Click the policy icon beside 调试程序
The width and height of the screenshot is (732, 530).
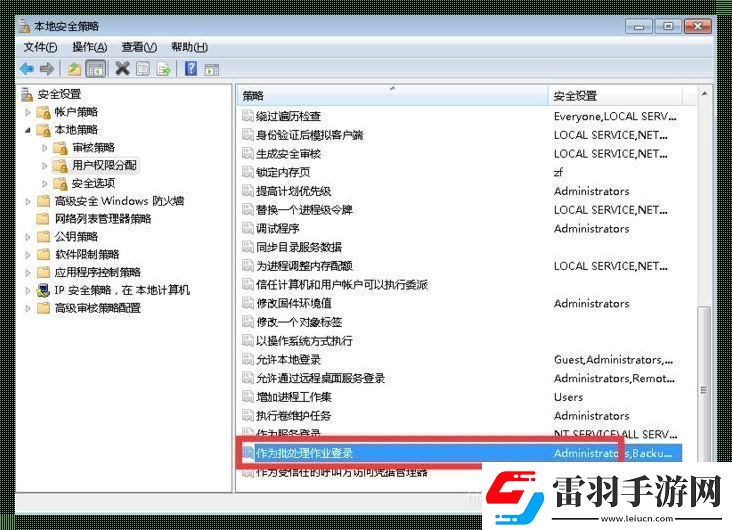point(247,228)
